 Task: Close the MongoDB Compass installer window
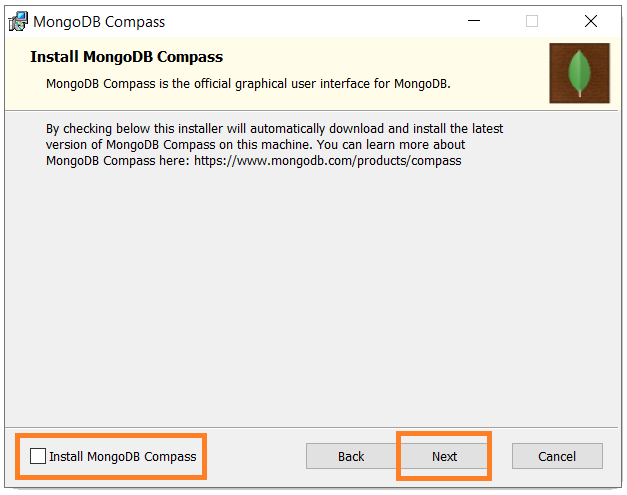[591, 21]
